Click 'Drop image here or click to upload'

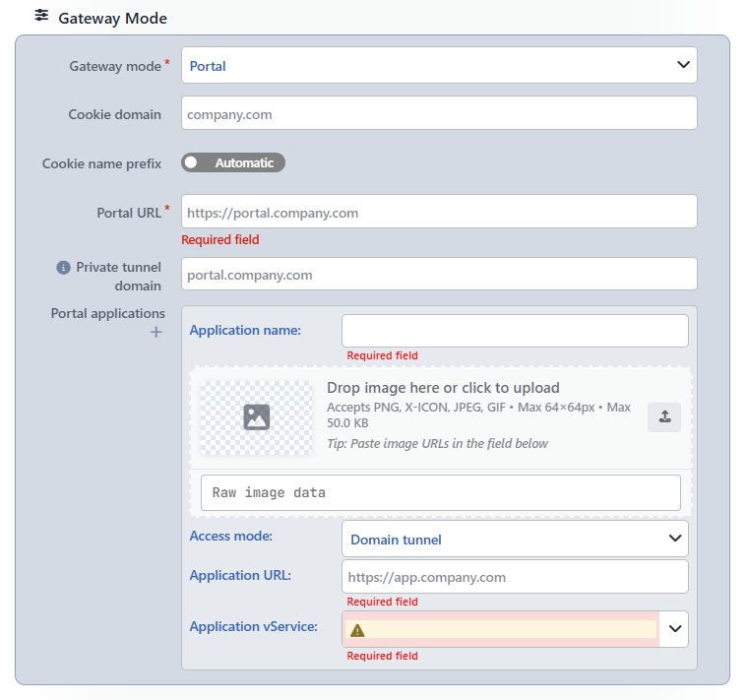click(443, 388)
